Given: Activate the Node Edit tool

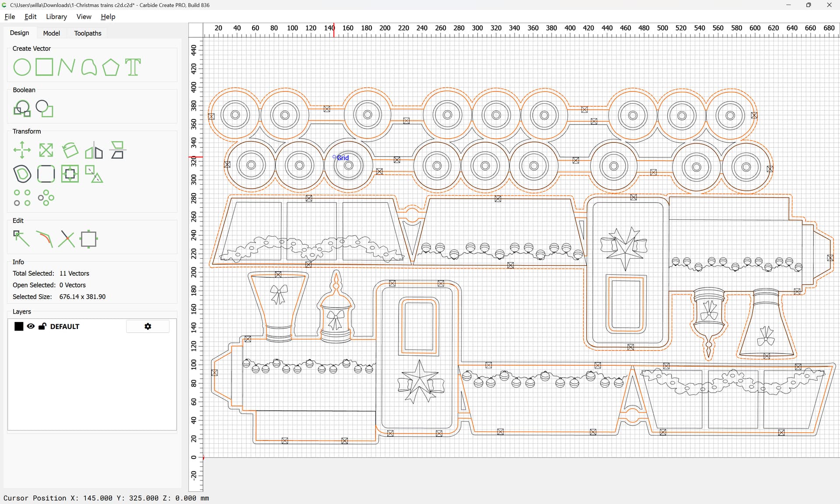Looking at the screenshot, I should (21, 239).
